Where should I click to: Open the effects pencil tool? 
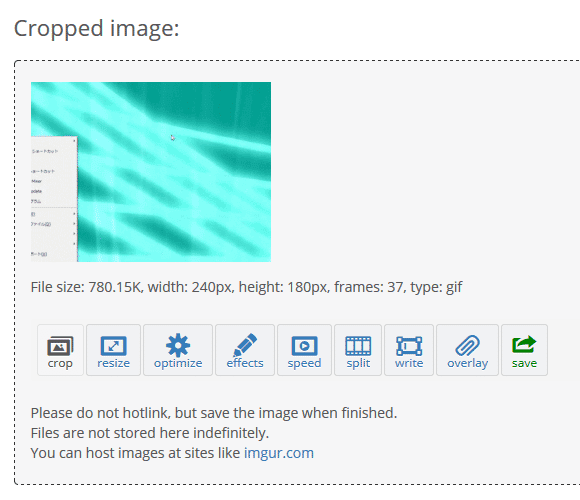pos(245,345)
